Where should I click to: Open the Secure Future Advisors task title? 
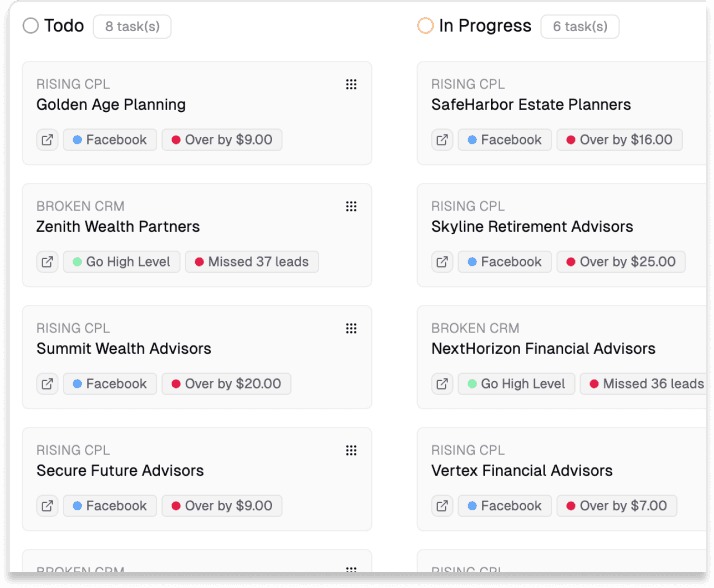pos(120,471)
